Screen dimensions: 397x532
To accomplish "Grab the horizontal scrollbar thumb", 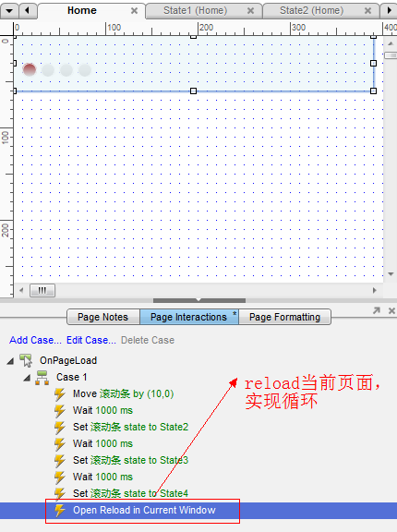I will (42, 290).
